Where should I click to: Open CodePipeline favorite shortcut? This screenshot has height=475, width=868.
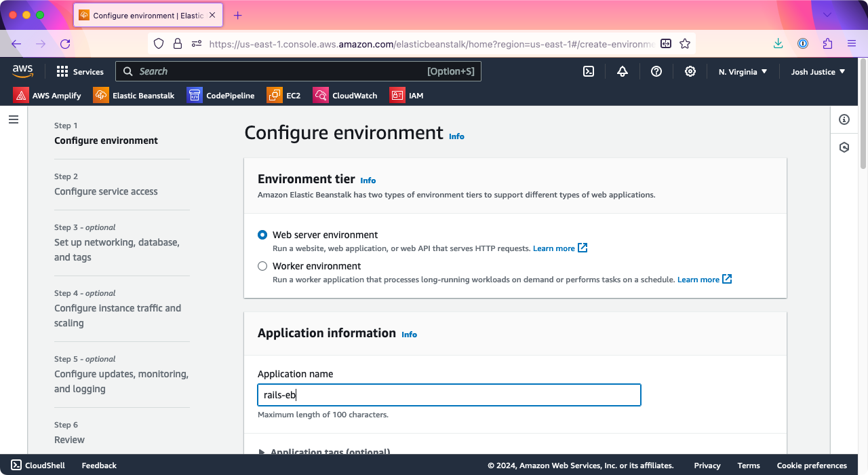point(220,96)
